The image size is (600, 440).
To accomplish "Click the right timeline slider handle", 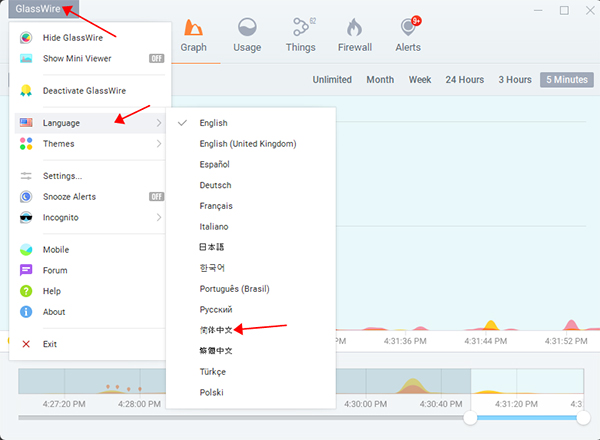I will tap(583, 418).
